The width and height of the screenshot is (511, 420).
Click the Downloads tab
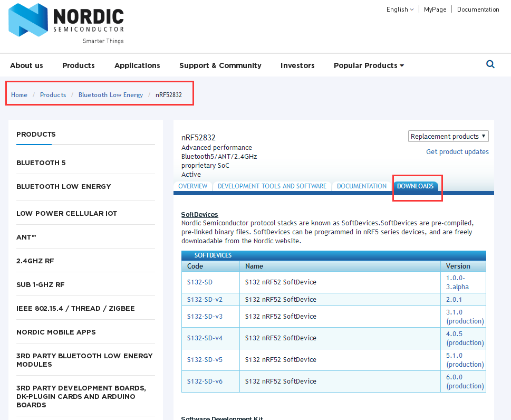[415, 186]
